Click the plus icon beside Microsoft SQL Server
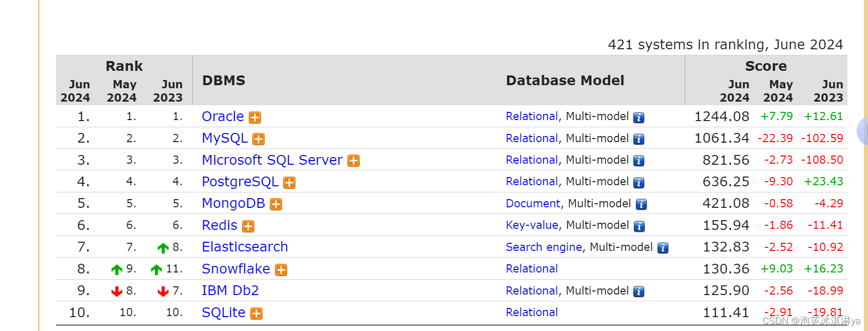 [354, 161]
